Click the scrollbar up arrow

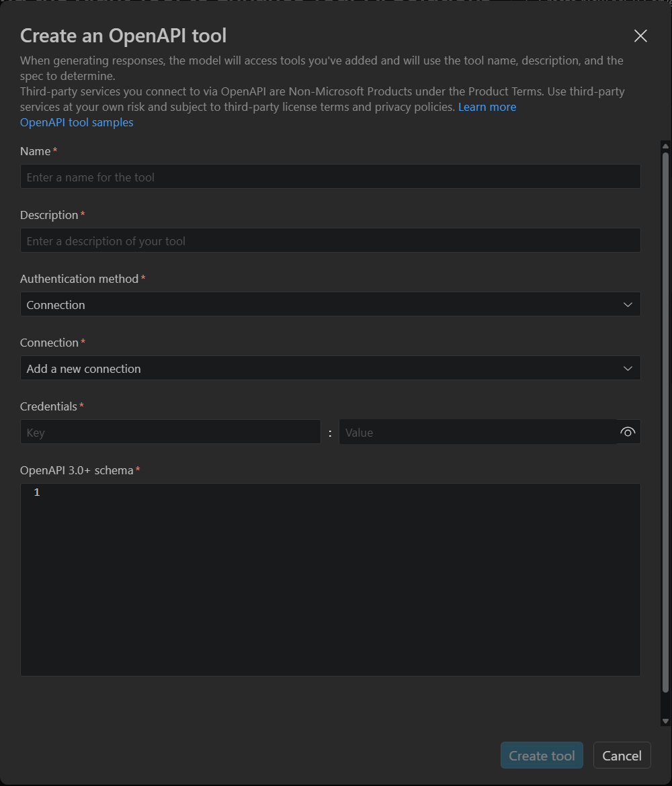coord(665,146)
